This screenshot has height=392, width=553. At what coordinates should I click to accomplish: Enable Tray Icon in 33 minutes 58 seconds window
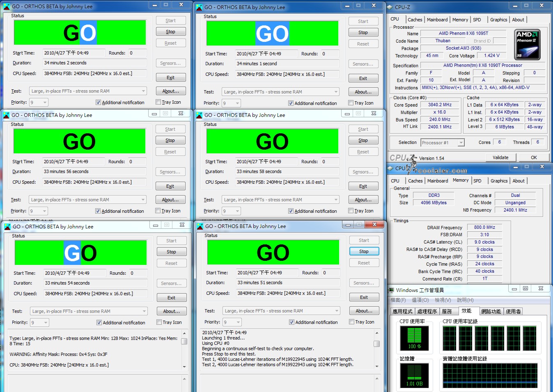pyautogui.click(x=351, y=211)
